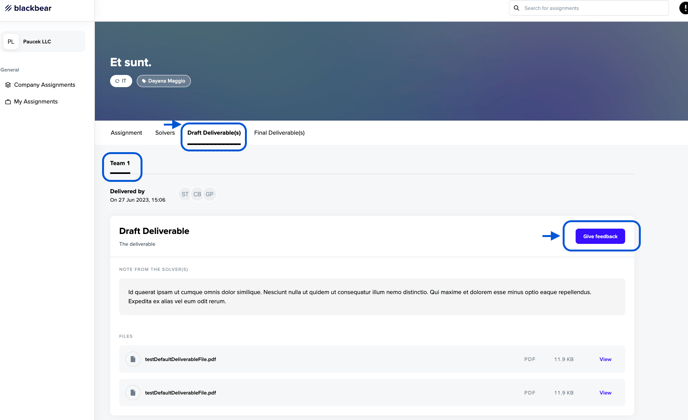Focus the Search for assignments field
This screenshot has height=420, width=688.
[588, 8]
